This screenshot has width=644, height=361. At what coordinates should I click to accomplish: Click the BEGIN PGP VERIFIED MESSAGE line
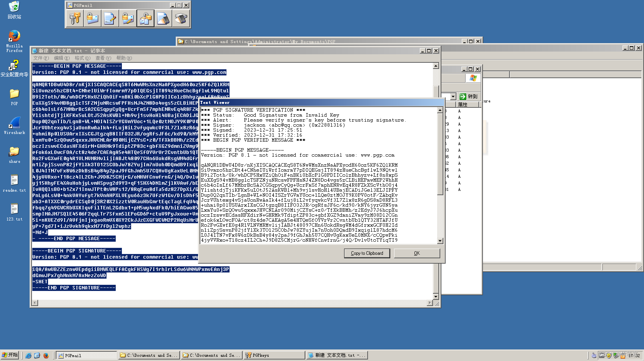pos(253,140)
